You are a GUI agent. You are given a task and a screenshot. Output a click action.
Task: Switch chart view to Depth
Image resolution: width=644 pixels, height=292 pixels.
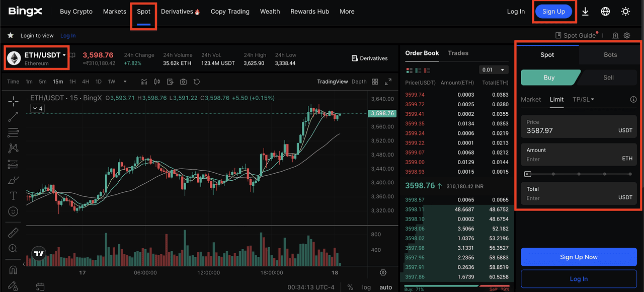[359, 82]
